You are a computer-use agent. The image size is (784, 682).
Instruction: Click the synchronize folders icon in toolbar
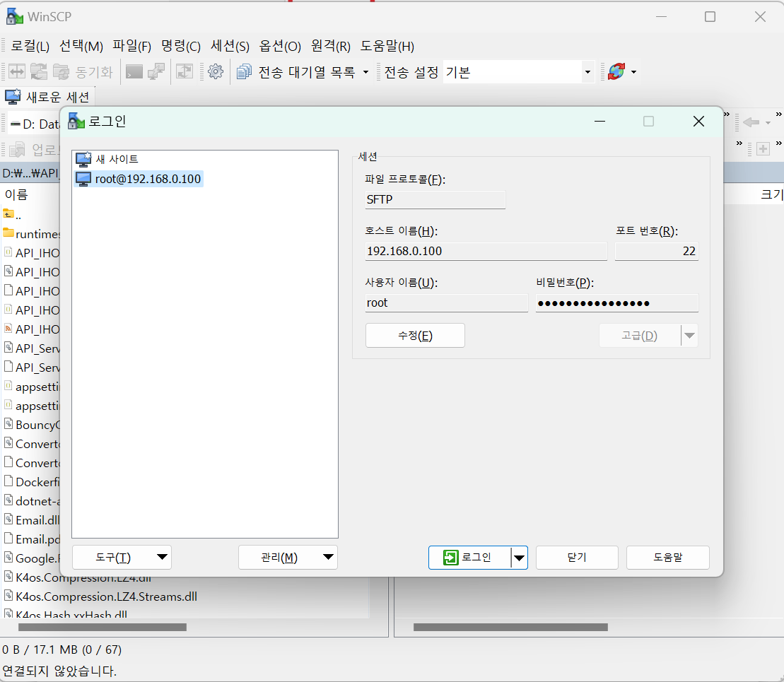pyautogui.click(x=38, y=71)
